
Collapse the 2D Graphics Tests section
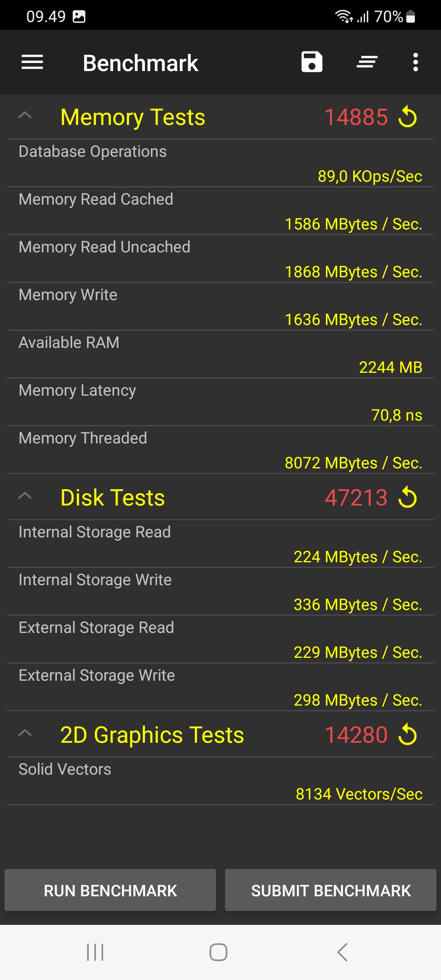pyautogui.click(x=25, y=733)
